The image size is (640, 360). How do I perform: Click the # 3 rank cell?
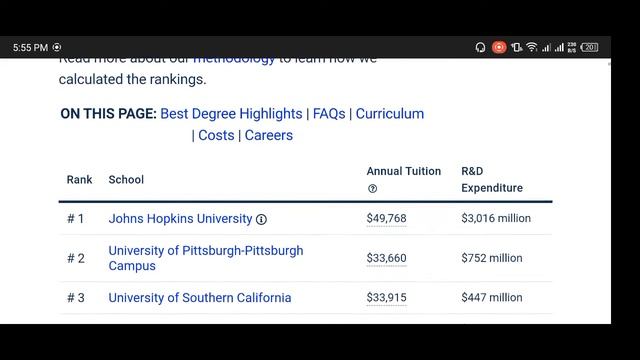pos(76,298)
